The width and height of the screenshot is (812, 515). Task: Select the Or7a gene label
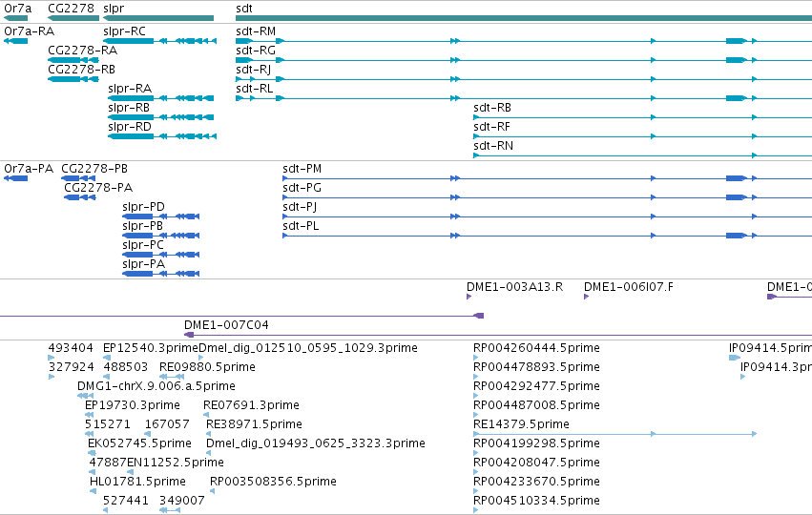pyautogui.click(x=17, y=9)
